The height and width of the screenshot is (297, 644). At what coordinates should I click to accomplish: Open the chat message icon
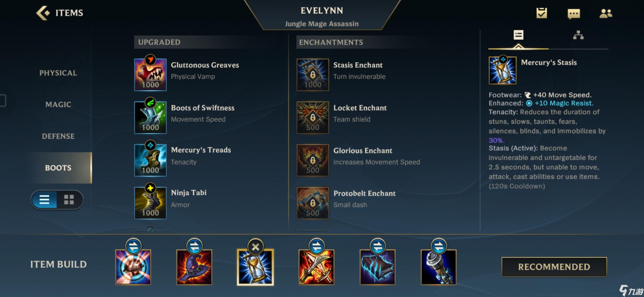pyautogui.click(x=574, y=13)
